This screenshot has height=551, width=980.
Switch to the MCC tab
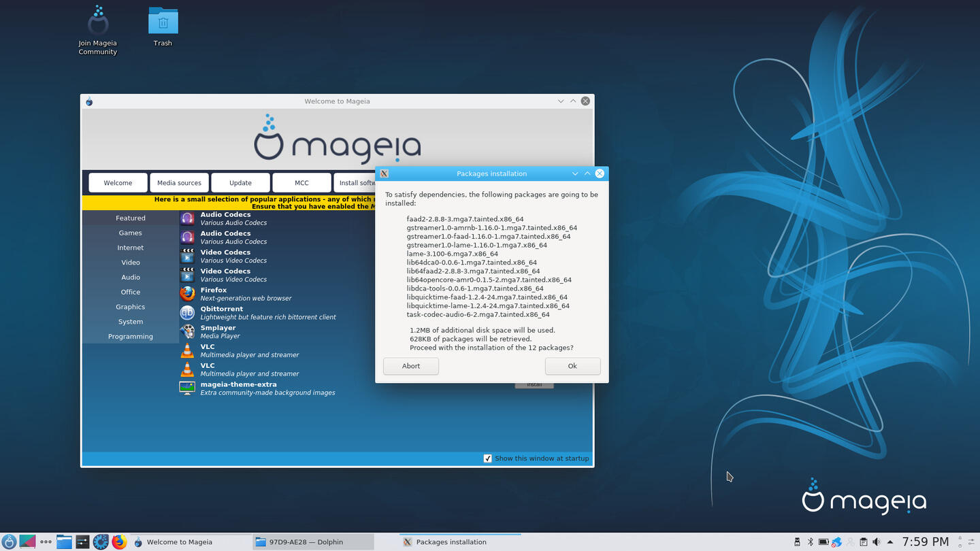pyautogui.click(x=301, y=183)
